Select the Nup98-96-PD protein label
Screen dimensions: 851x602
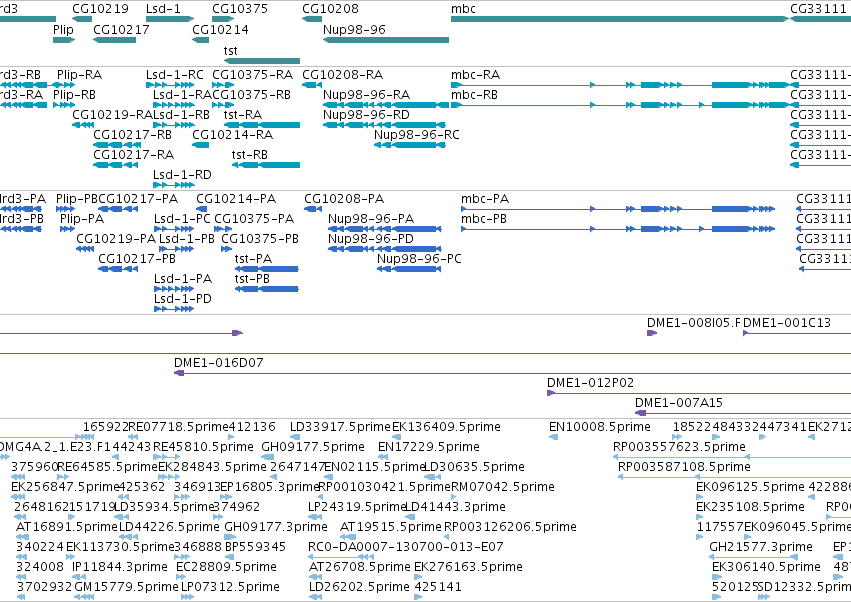click(371, 239)
